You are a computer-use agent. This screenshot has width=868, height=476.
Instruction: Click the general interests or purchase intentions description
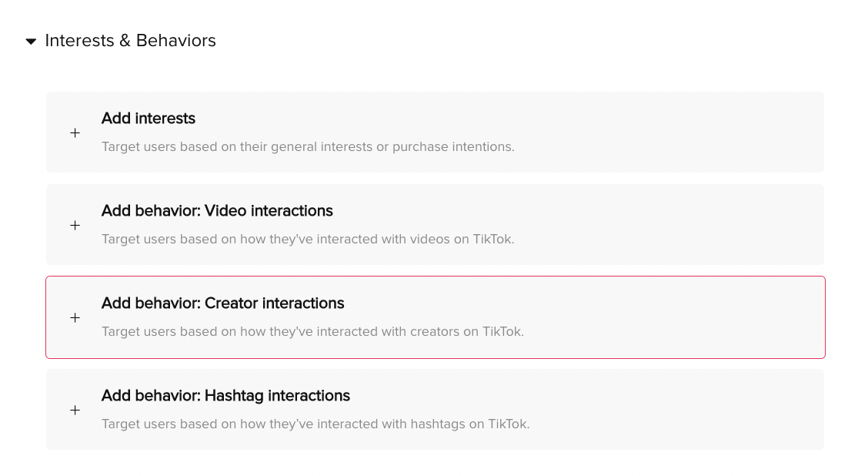tap(308, 147)
